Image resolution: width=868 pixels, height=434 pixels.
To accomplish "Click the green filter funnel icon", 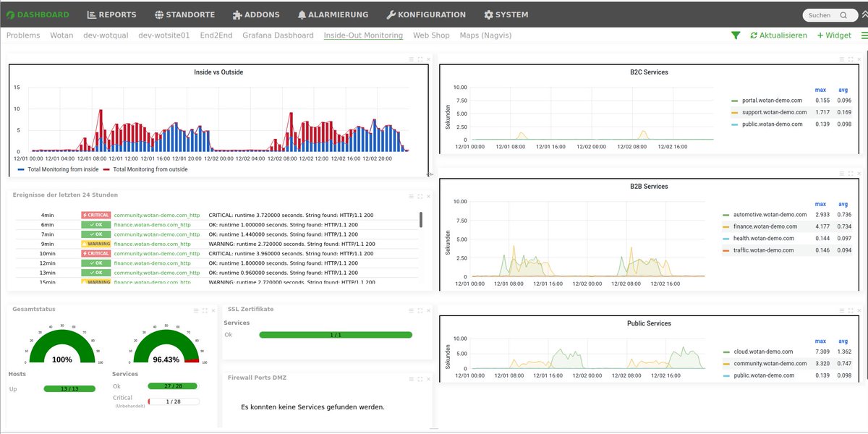I will pos(736,35).
